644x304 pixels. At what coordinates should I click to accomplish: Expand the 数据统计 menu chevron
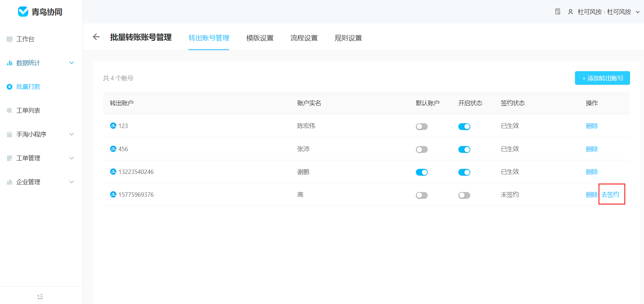[71, 63]
